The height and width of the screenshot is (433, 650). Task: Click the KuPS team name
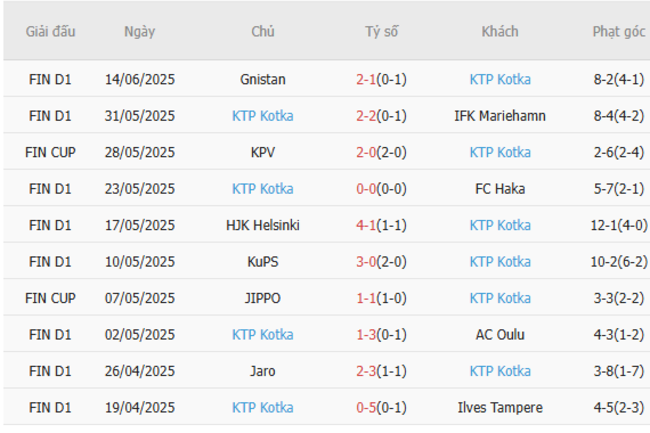[x=263, y=262]
